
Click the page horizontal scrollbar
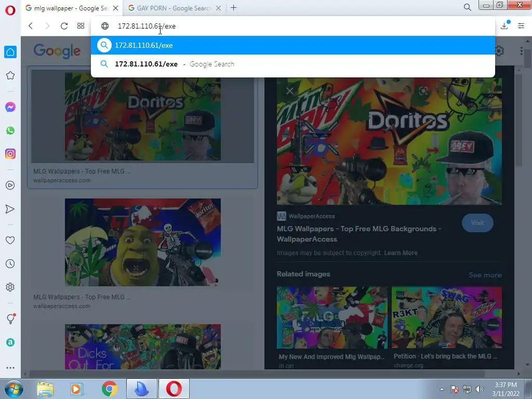257,374
